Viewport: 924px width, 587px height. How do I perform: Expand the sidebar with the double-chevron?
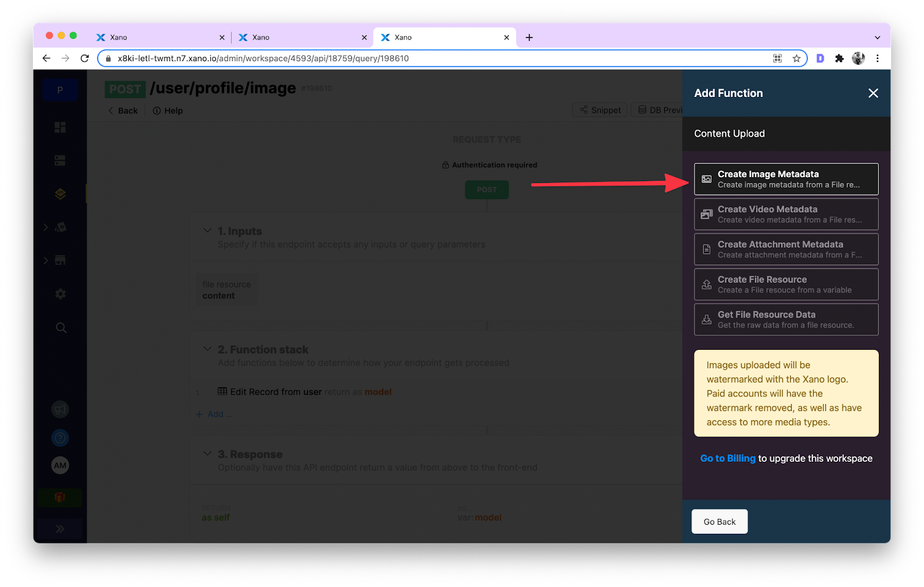click(60, 528)
